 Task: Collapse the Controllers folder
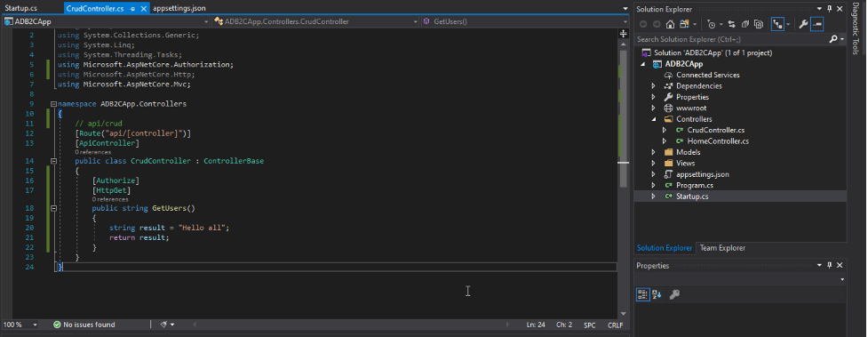(653, 119)
